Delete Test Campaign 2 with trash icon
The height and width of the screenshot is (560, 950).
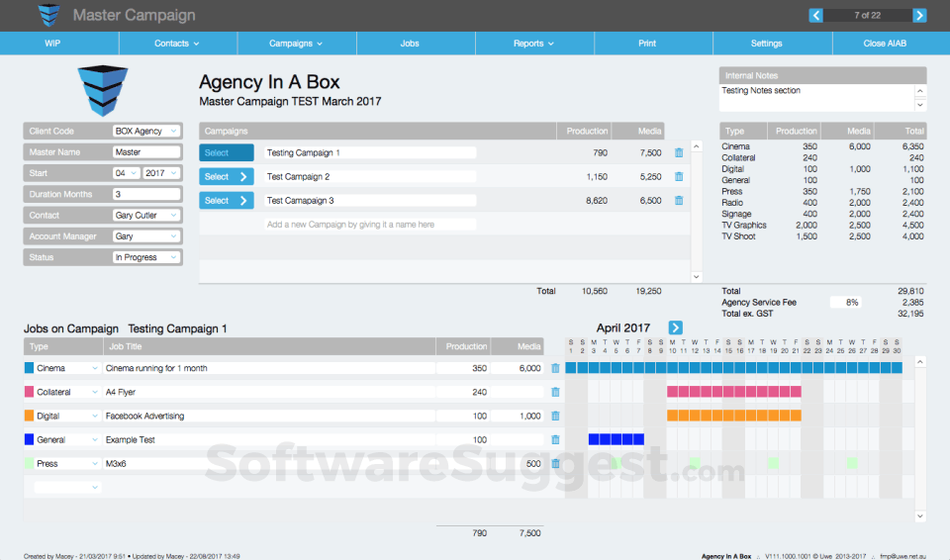click(679, 176)
